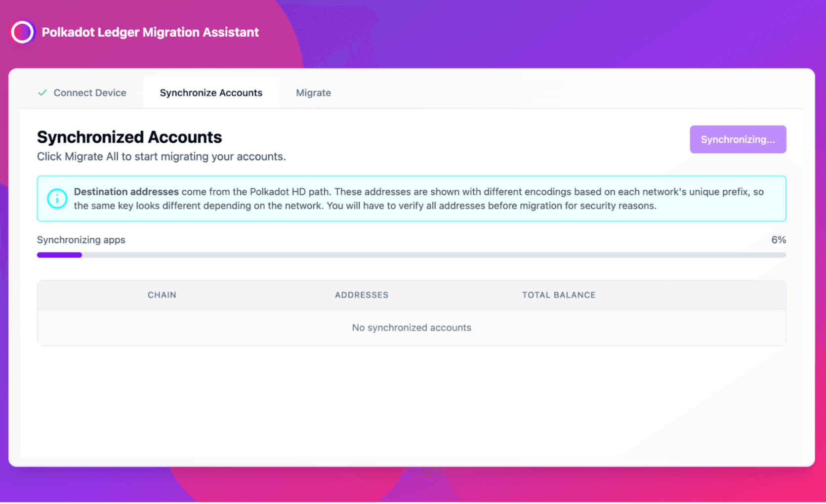This screenshot has height=504, width=826.
Task: Click the 6% progress percentage label
Action: [778, 240]
